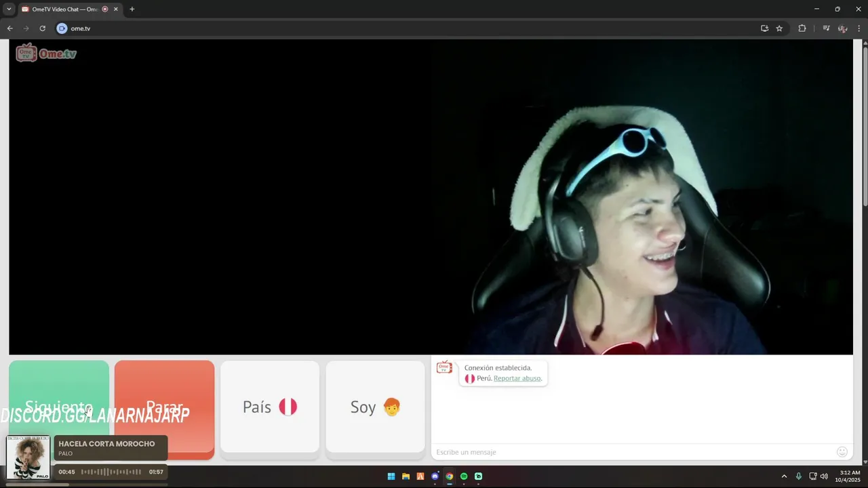Open volume control in system tray
Image resolution: width=868 pixels, height=488 pixels.
point(824,476)
